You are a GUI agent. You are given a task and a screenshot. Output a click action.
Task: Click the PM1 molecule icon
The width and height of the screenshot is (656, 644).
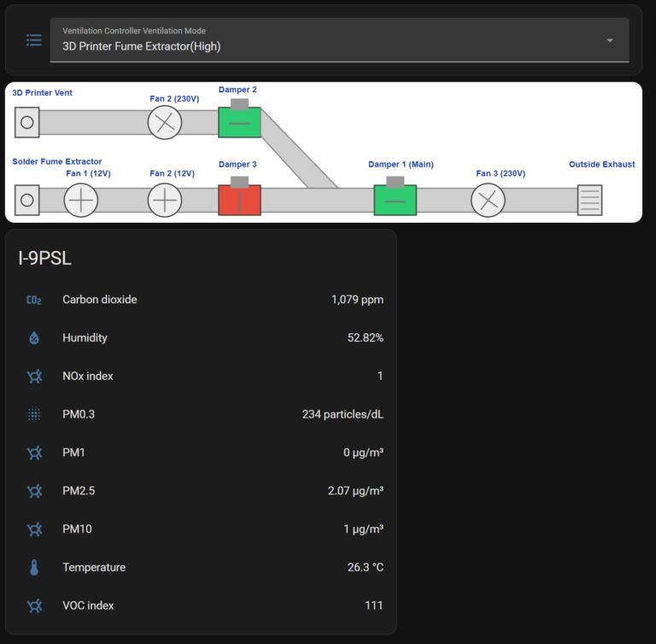[34, 453]
